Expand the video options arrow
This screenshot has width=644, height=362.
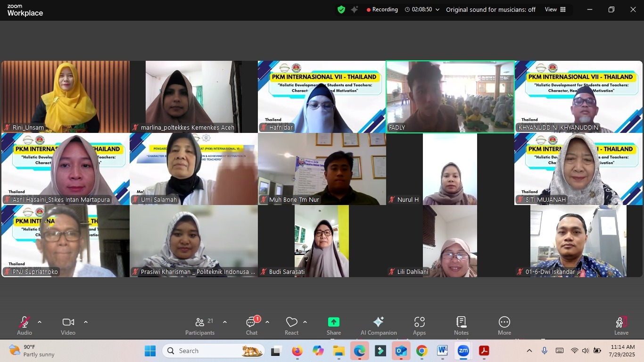pyautogui.click(x=86, y=322)
